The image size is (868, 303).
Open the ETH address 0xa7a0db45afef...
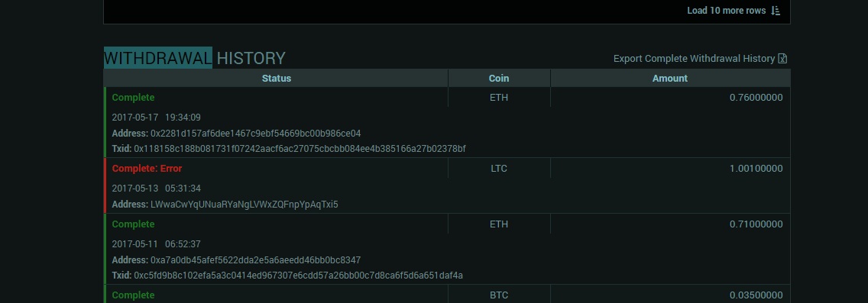point(255,260)
